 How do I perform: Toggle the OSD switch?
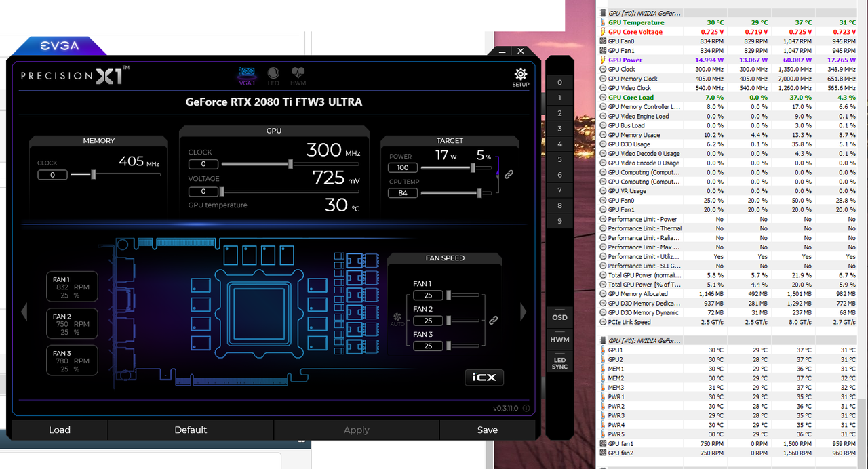tap(559, 317)
